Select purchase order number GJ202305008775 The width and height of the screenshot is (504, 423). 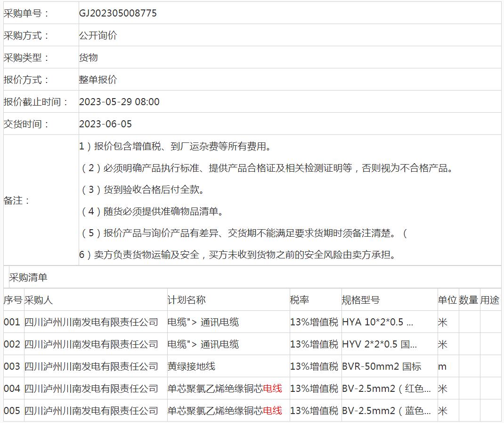click(118, 13)
